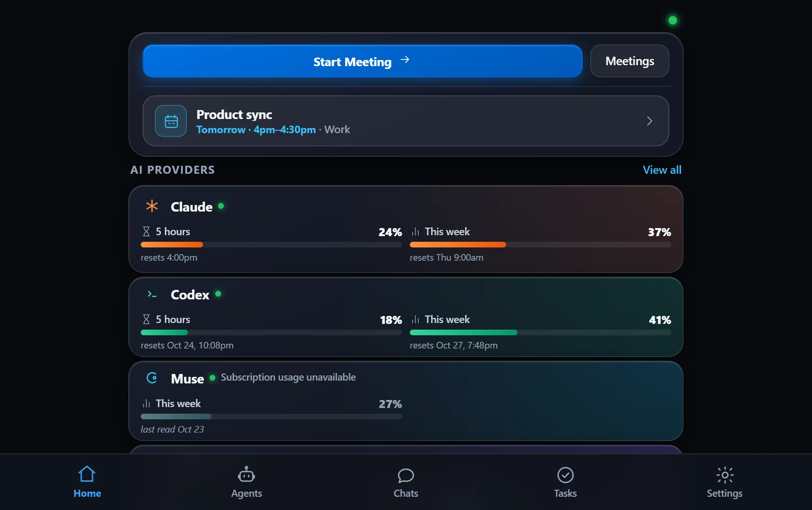Viewport: 812px width, 510px height.
Task: Click Claude's 37% weekly value
Action: point(660,232)
